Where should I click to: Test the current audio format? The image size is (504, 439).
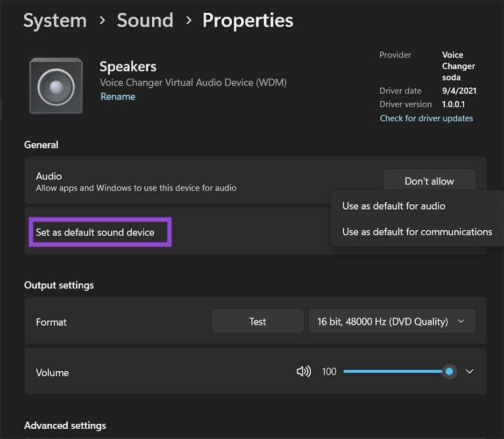(x=257, y=321)
